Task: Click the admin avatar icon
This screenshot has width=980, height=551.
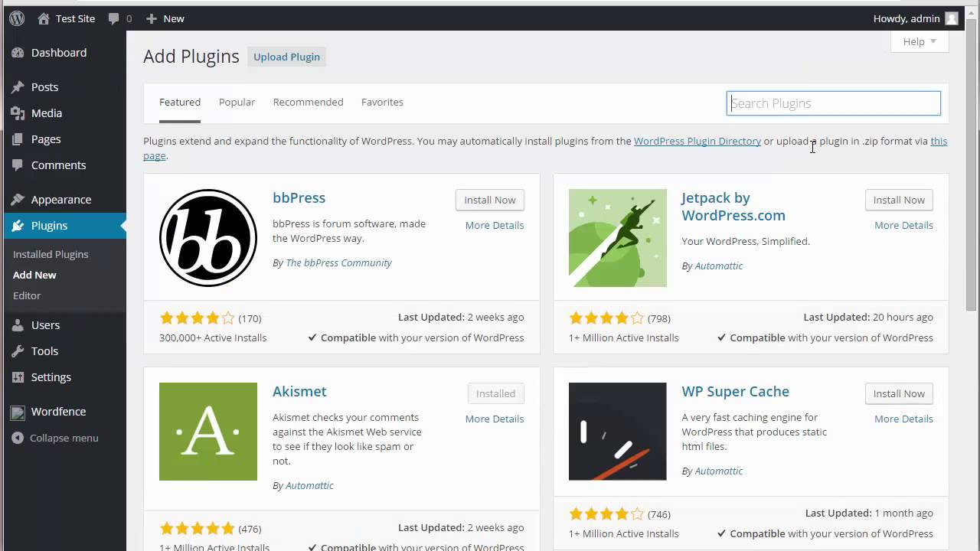Action: (952, 18)
